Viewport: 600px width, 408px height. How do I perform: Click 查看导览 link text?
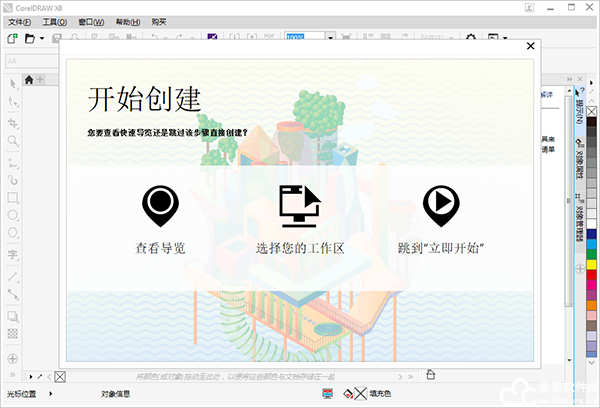pyautogui.click(x=160, y=248)
